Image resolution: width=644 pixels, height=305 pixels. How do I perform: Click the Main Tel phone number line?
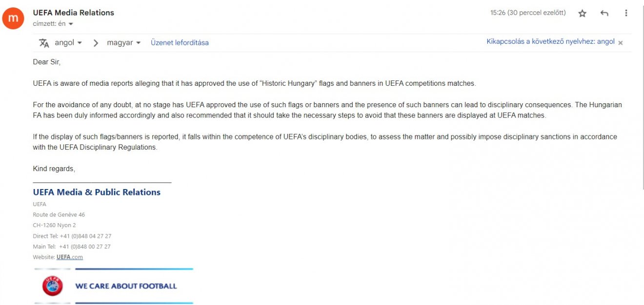pyautogui.click(x=72, y=247)
